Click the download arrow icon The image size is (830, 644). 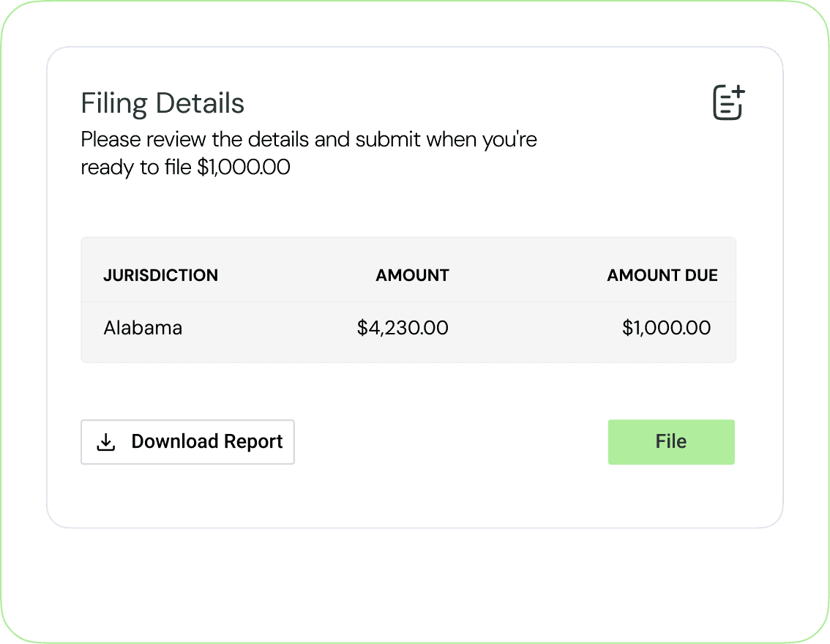click(106, 442)
